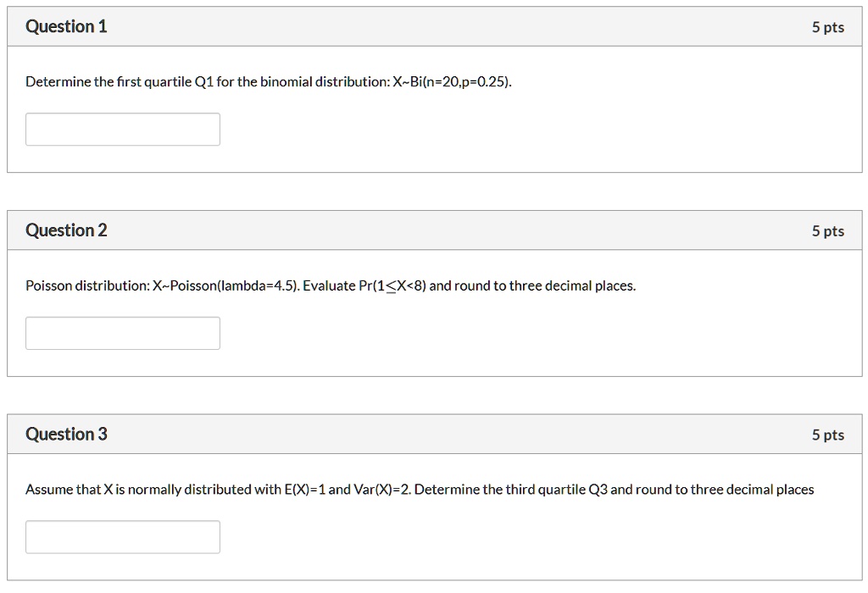Click 'Determine the first quartile' in Question 1
Viewport: 868px width, 593px height.
(x=108, y=82)
